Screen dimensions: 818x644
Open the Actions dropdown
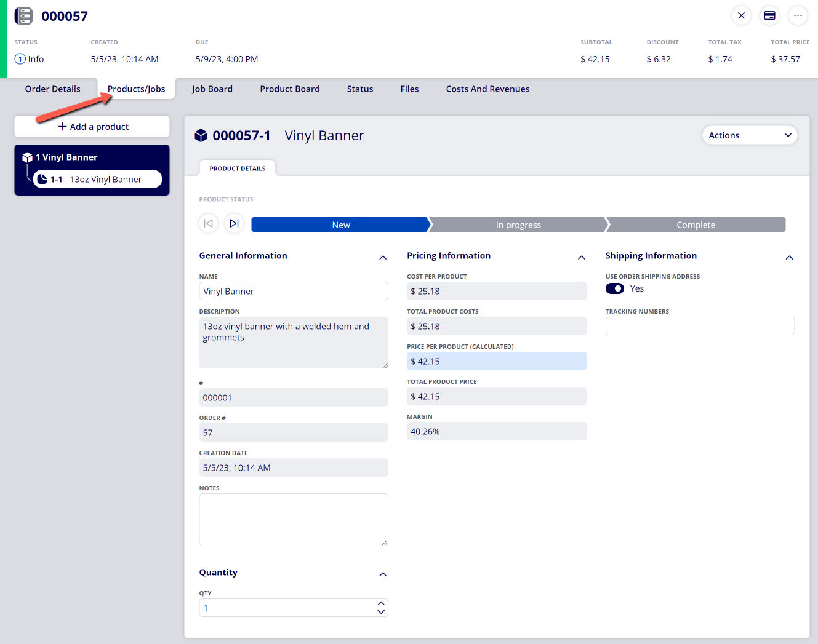coord(750,135)
